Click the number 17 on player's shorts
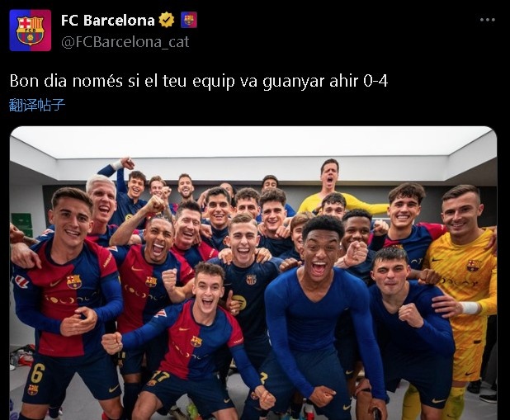510x420 pixels. pyautogui.click(x=160, y=376)
